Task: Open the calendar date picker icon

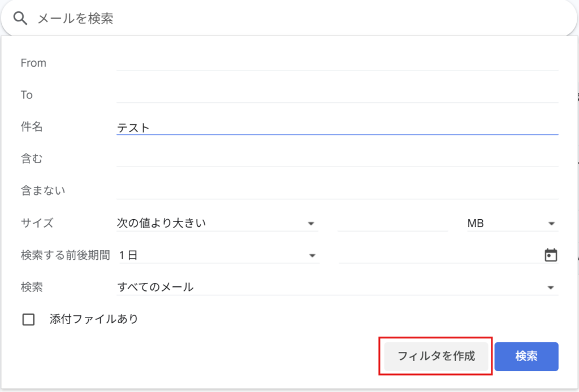Action: pos(551,255)
